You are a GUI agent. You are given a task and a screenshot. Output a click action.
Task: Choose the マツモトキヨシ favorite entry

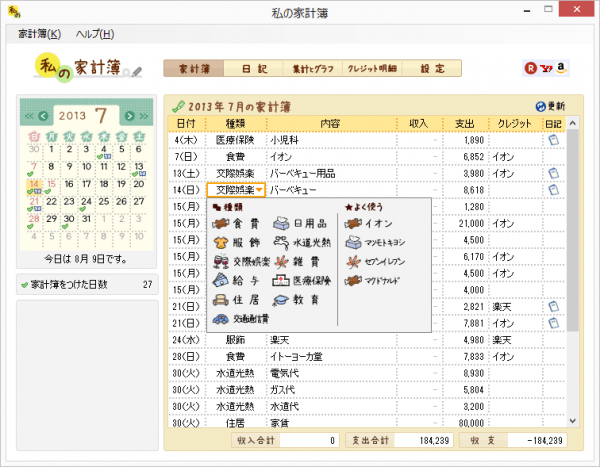tap(375, 242)
